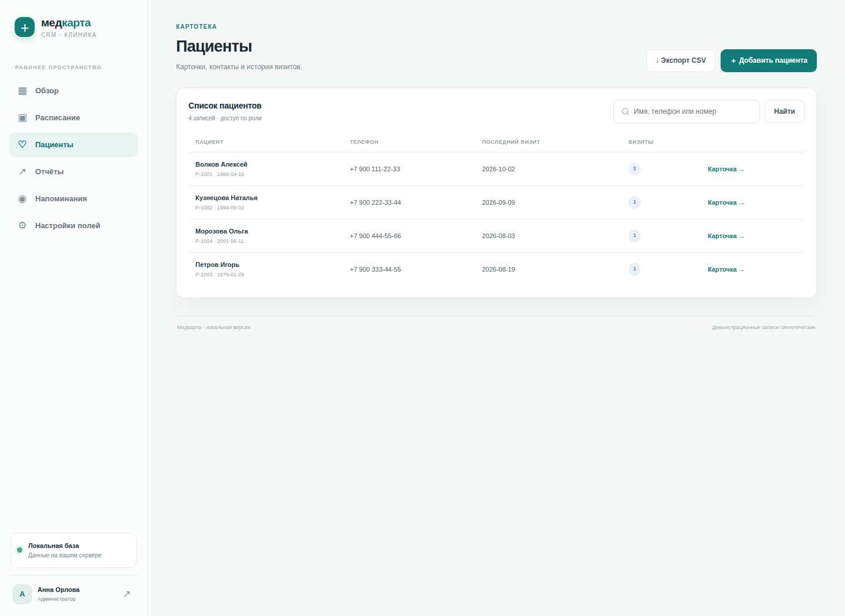Open the Обзор section
This screenshot has height=616, width=845.
pos(73,91)
